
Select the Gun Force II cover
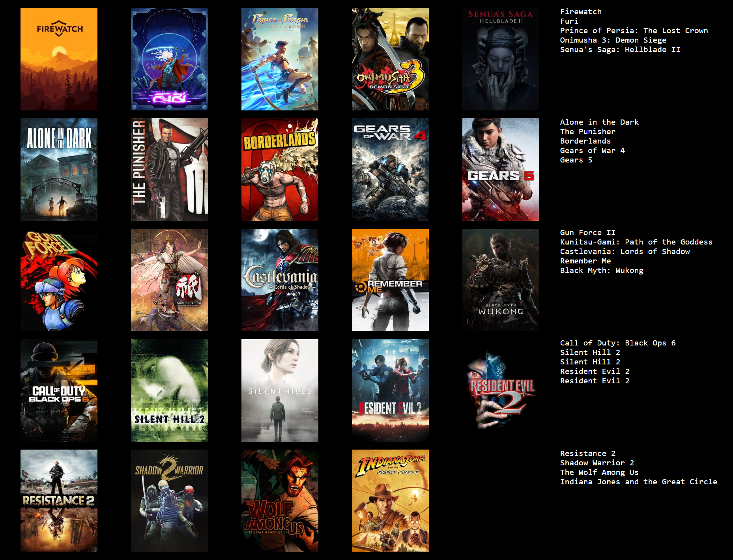[59, 280]
